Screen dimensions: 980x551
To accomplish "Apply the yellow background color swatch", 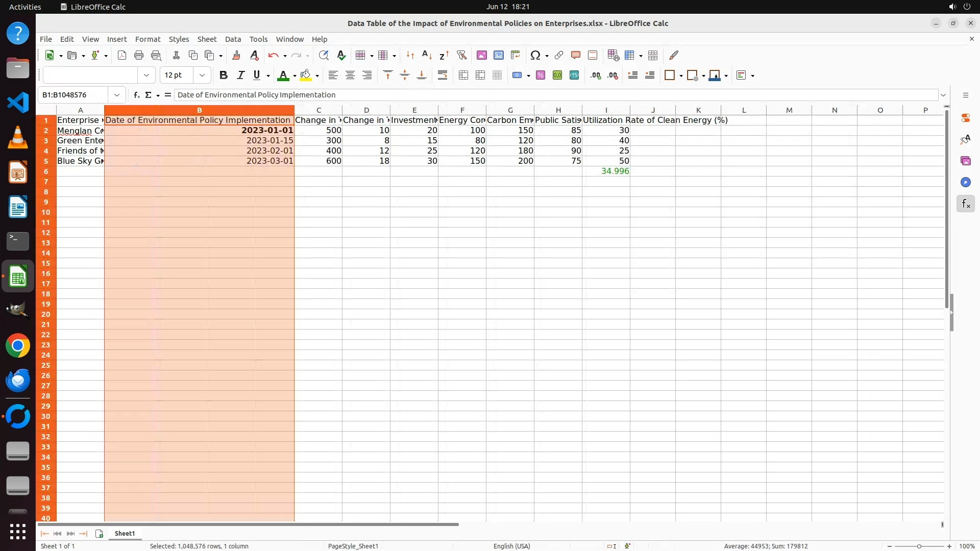I will [306, 76].
